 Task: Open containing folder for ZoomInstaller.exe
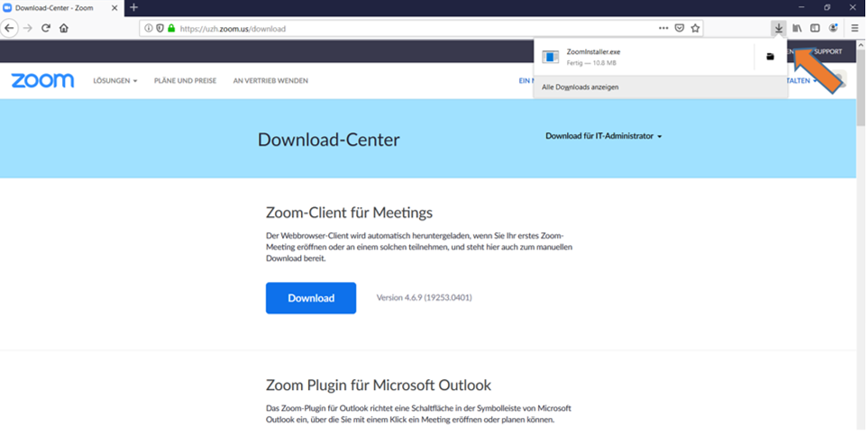(770, 57)
